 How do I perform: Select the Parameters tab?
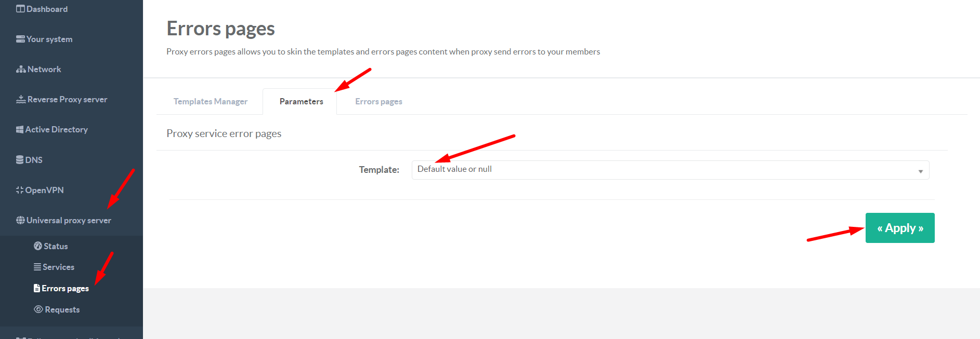pyautogui.click(x=301, y=101)
